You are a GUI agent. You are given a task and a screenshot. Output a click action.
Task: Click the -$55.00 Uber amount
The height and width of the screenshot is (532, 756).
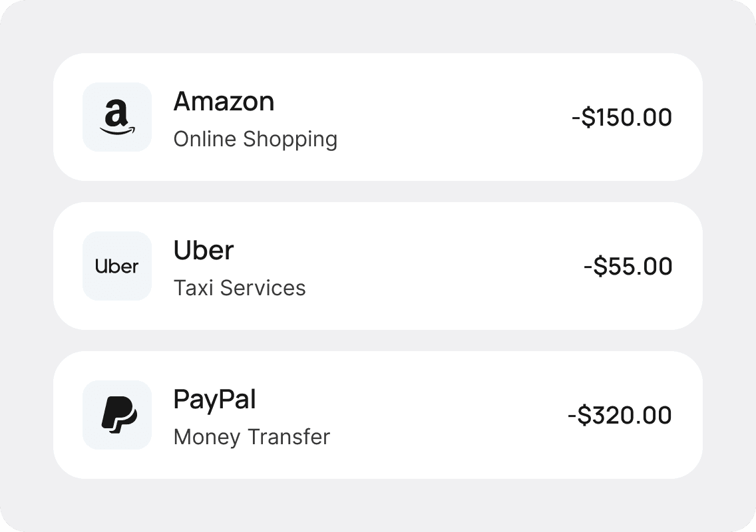click(628, 265)
